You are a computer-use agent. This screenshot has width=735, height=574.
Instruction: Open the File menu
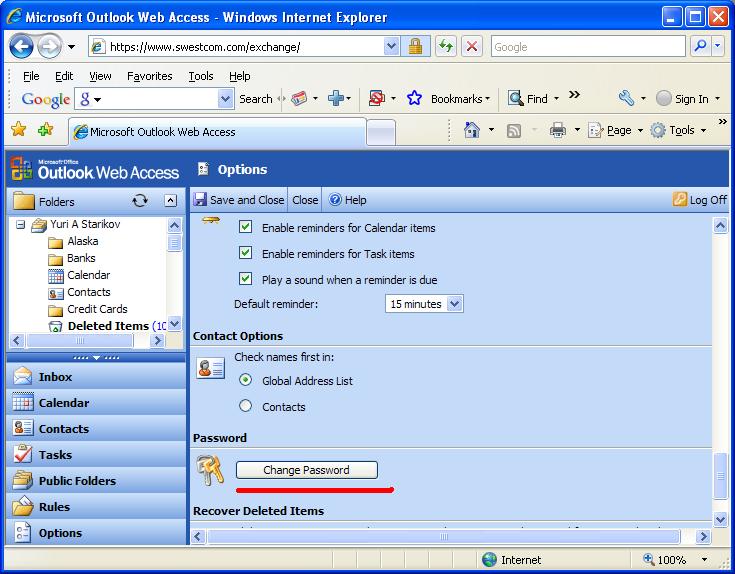pyautogui.click(x=31, y=76)
